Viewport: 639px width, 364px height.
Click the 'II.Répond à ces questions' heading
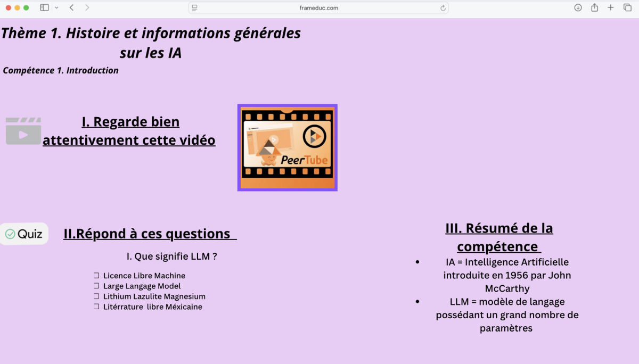(150, 234)
